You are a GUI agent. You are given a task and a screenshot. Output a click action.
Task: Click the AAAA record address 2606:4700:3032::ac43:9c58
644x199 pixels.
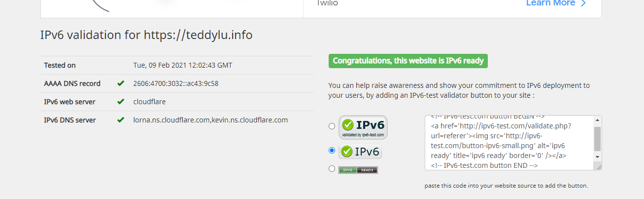[176, 83]
